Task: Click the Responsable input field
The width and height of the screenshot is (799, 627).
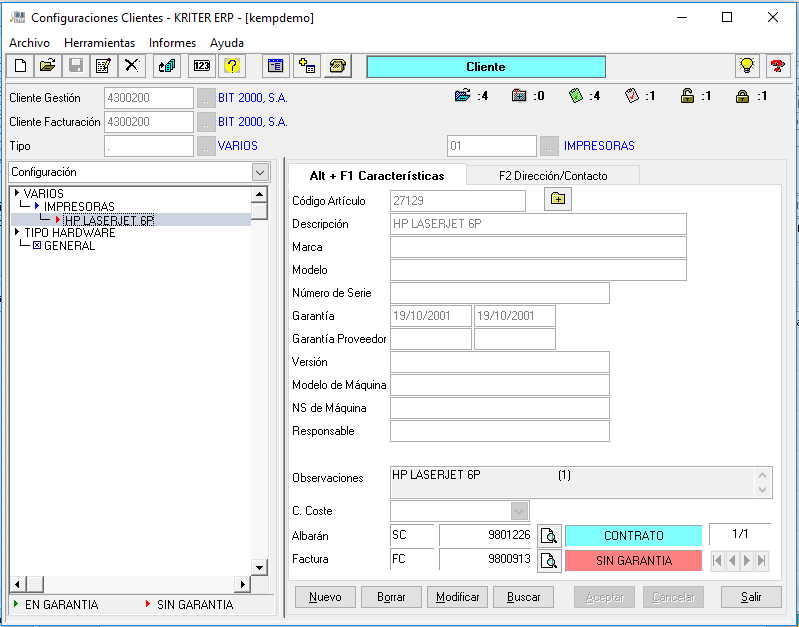Action: 500,431
